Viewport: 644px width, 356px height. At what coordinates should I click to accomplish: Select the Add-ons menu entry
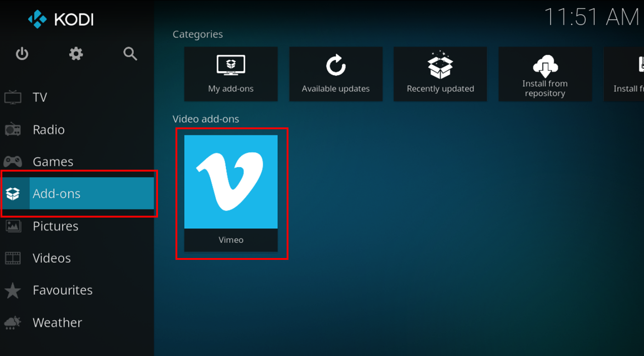point(77,194)
